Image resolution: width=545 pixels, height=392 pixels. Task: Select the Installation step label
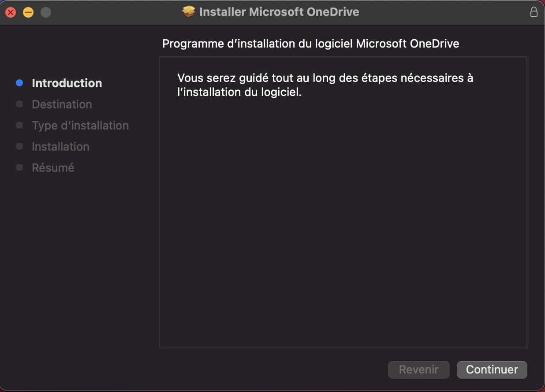coord(60,147)
